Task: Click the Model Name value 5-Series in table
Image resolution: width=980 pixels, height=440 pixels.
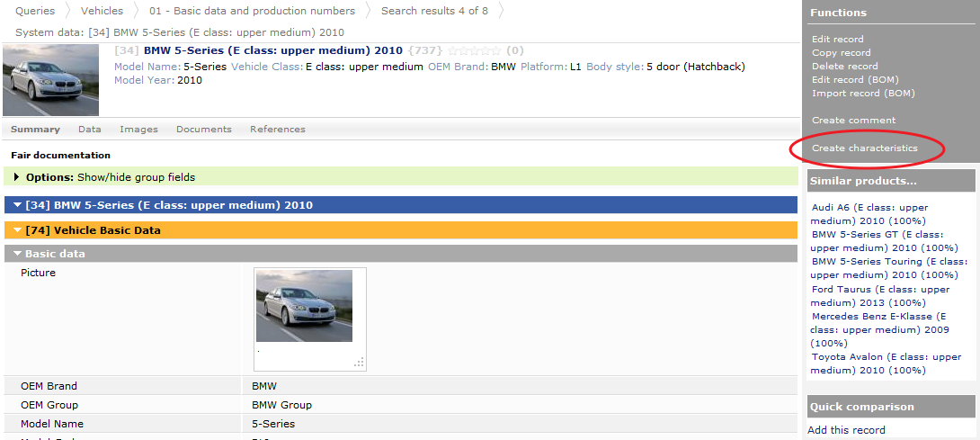Action: tap(273, 424)
